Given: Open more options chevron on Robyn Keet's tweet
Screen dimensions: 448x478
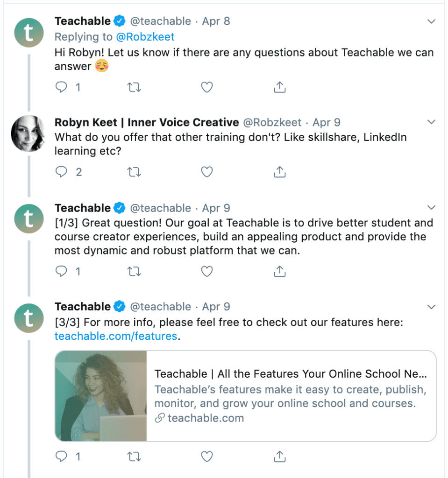Looking at the screenshot, I should [431, 122].
